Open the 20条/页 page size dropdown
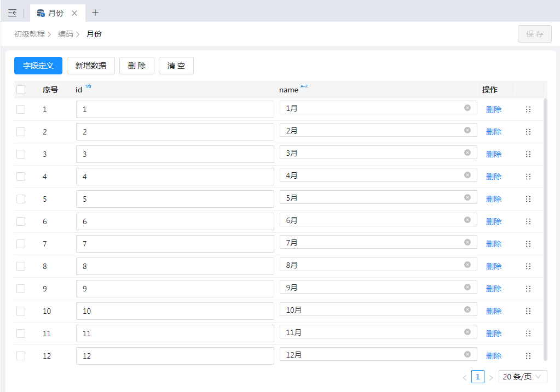The width and height of the screenshot is (560, 392). [522, 377]
